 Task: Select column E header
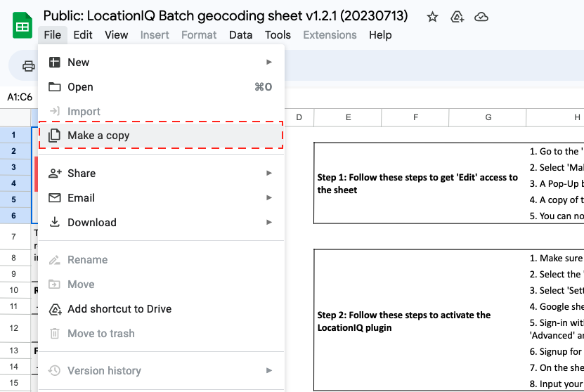pyautogui.click(x=348, y=117)
